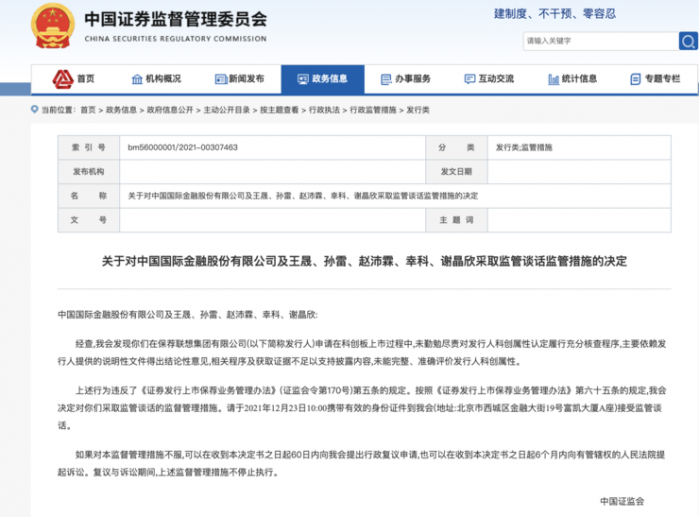Click the form icon beside 办事服务
This screenshot has height=517, width=700.
386,79
